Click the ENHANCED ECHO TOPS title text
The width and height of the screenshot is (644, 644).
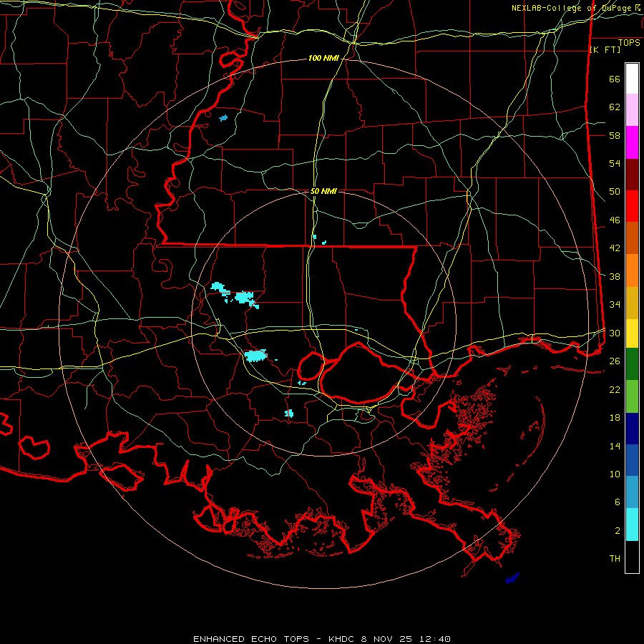(251, 639)
